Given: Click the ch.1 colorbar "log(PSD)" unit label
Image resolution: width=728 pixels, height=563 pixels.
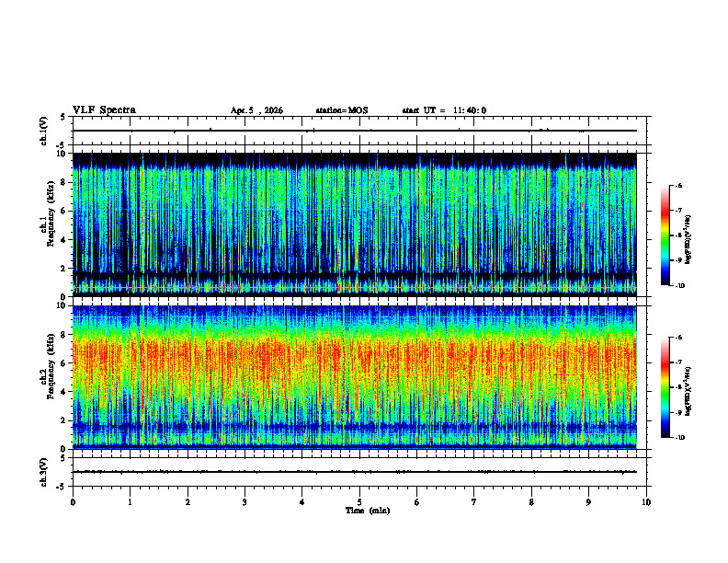Looking at the screenshot, I should (x=688, y=240).
